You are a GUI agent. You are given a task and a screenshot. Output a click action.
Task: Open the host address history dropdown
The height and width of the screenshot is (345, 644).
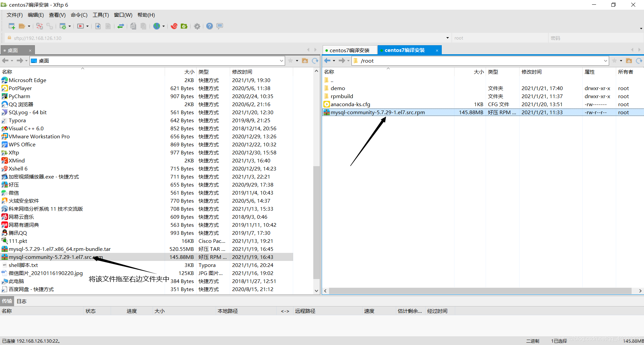(x=447, y=38)
